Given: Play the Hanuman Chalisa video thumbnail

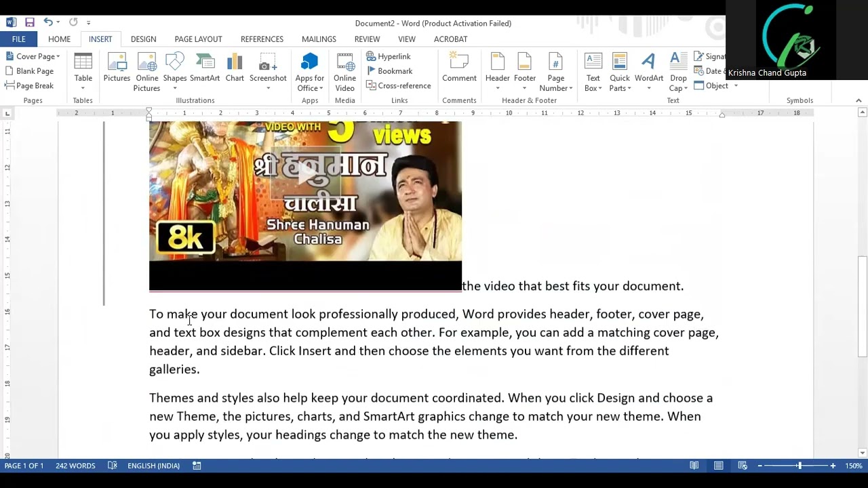Looking at the screenshot, I should [305, 174].
